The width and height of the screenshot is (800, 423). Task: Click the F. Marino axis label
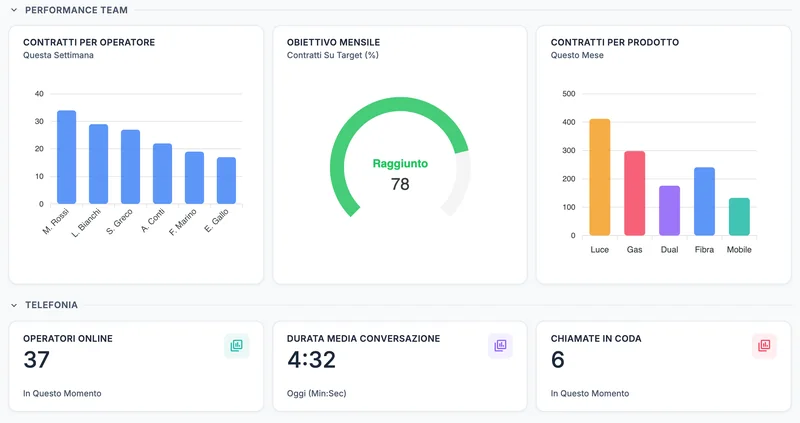(183, 222)
